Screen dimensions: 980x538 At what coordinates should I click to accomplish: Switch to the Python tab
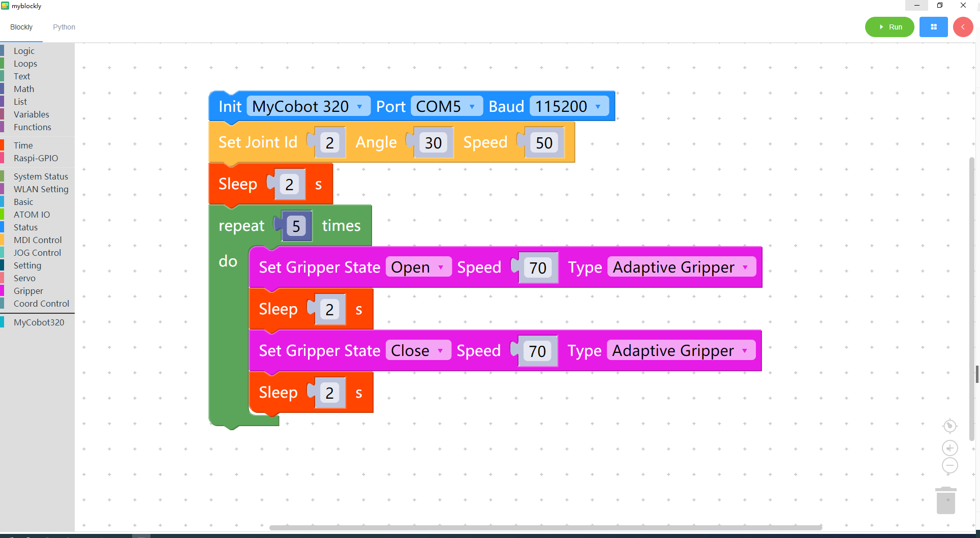64,27
